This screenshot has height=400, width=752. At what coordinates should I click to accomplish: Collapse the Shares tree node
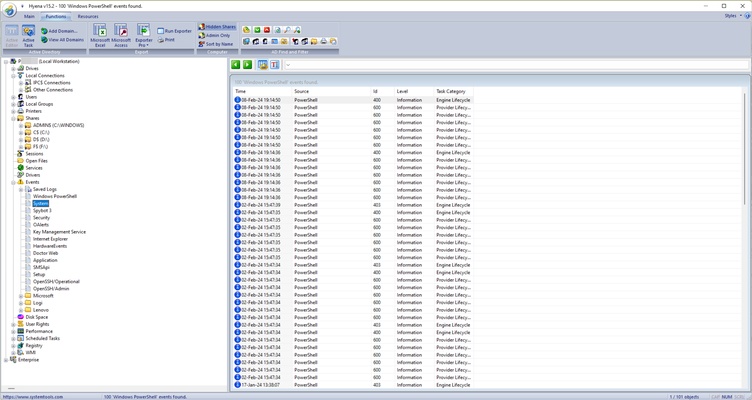click(13, 118)
